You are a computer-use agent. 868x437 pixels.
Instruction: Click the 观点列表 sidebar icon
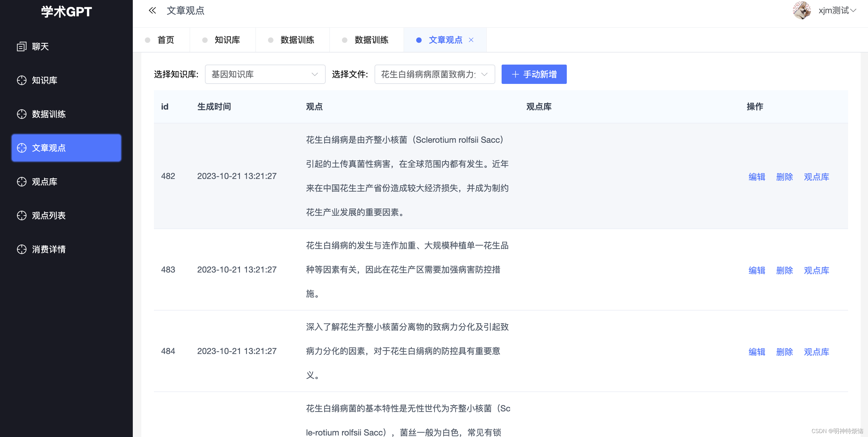[x=21, y=215]
